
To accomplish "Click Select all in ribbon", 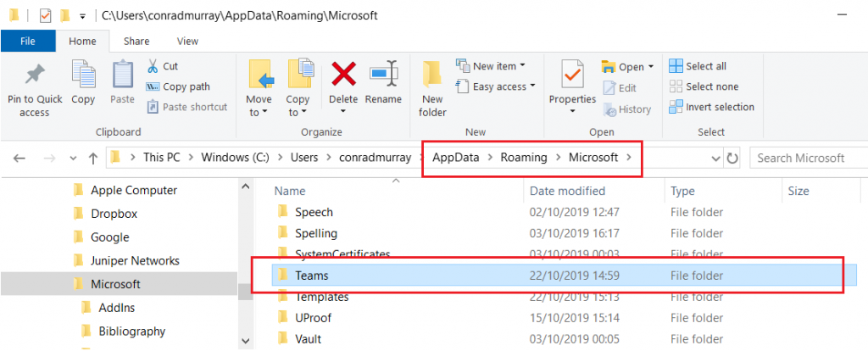I will pyautogui.click(x=698, y=66).
